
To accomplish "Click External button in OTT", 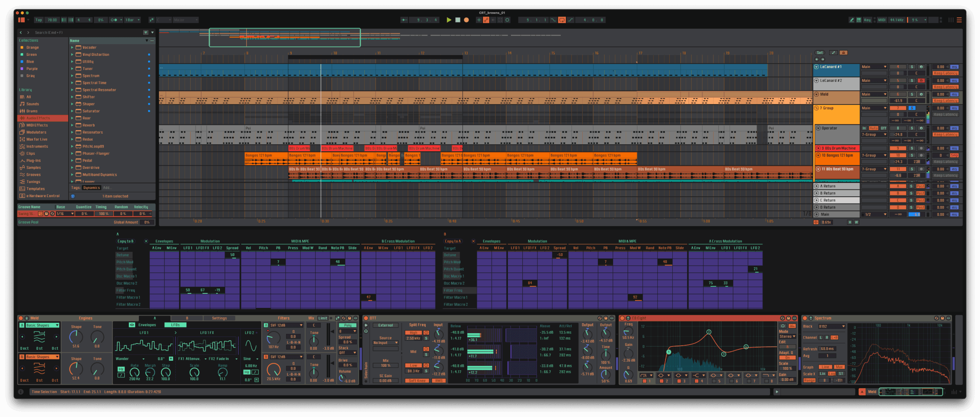I will [385, 326].
